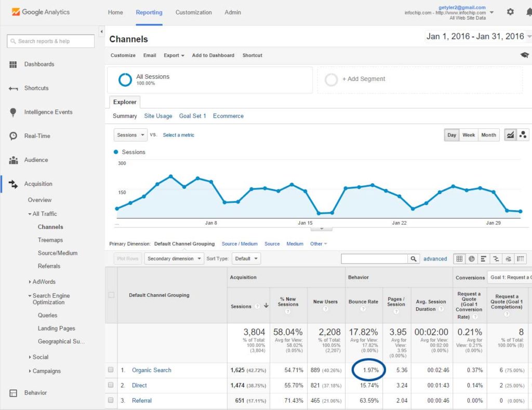Image resolution: width=532 pixels, height=410 pixels.
Task: Select the pivot table view icon
Action: [520, 258]
